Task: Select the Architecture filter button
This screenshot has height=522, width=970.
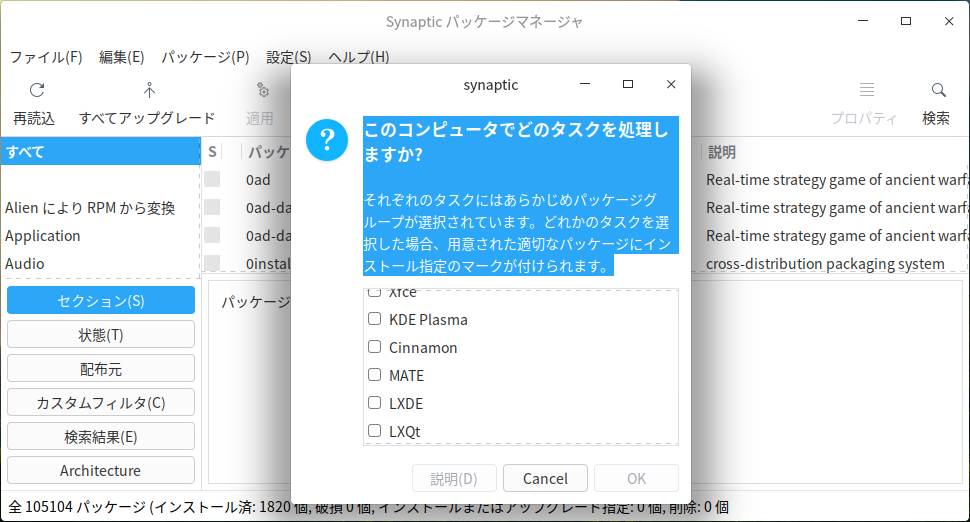Action: (x=101, y=470)
